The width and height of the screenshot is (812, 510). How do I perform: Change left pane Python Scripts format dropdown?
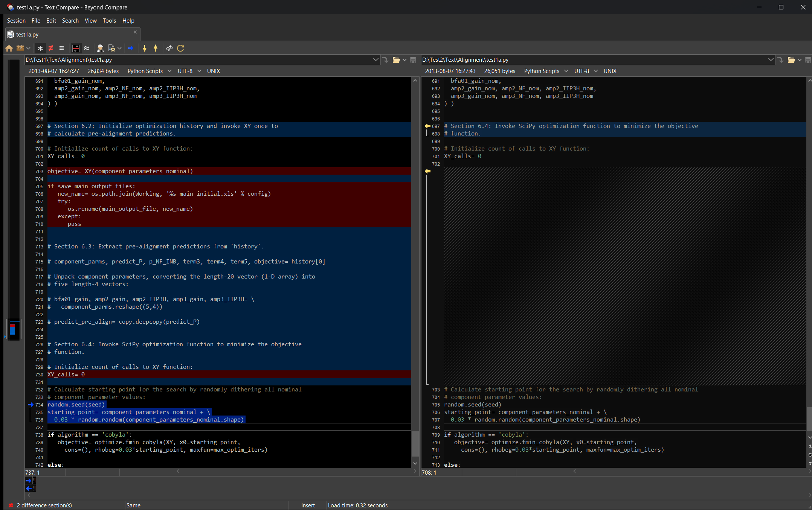pos(149,71)
